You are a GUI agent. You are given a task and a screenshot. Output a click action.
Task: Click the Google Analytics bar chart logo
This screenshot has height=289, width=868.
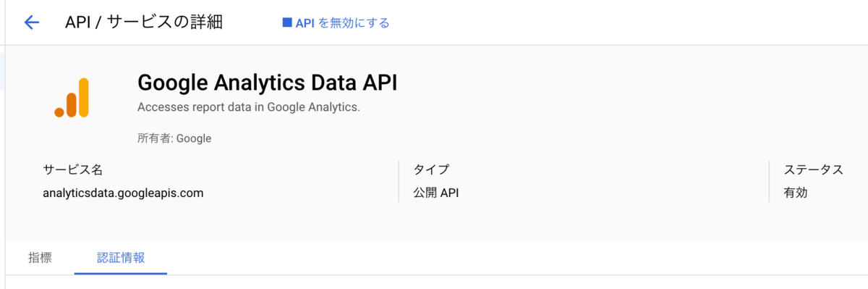72,97
